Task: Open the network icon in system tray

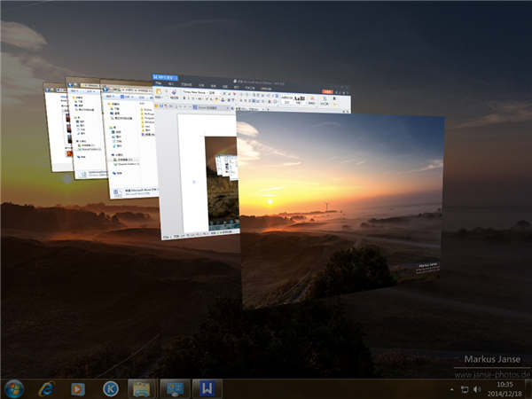Action: pos(464,389)
